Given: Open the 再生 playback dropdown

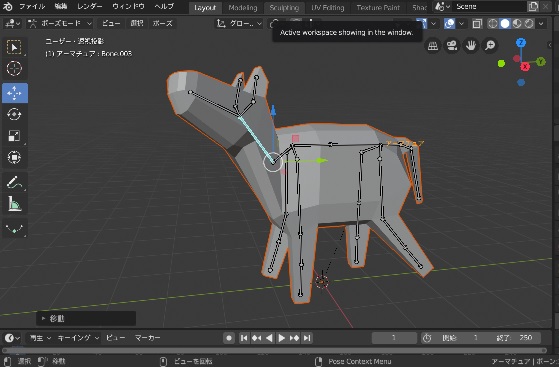Looking at the screenshot, I should 40,338.
